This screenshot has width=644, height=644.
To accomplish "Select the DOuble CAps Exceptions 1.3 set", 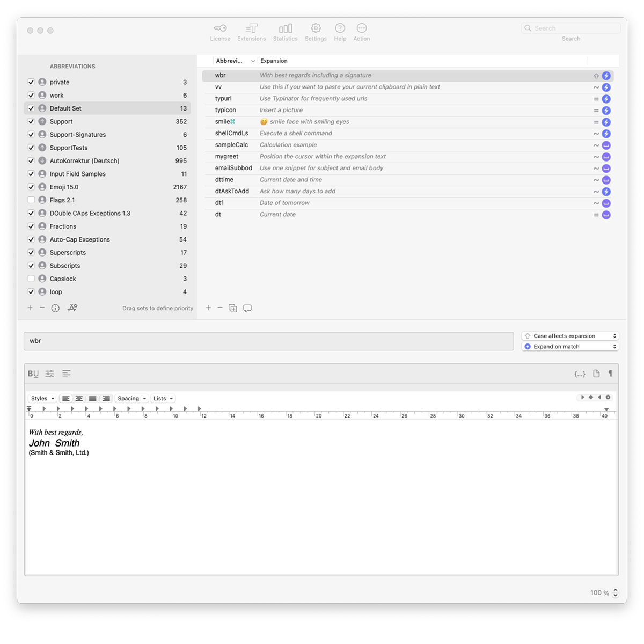I will click(x=107, y=213).
